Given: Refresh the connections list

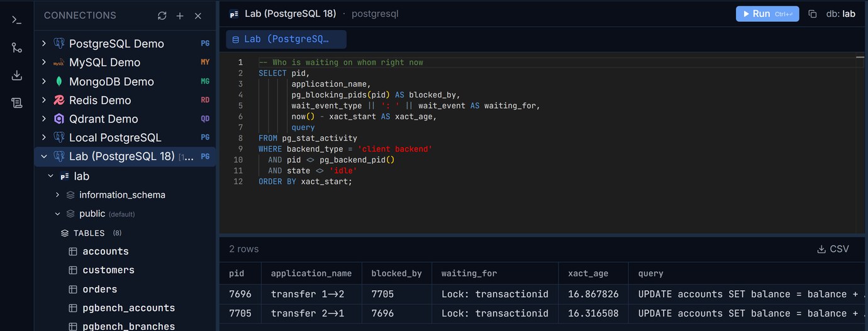Looking at the screenshot, I should click(162, 16).
